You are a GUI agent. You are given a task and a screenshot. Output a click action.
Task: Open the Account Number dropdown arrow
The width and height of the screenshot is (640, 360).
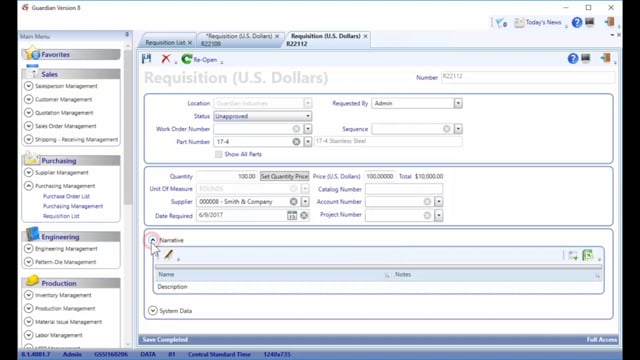tap(439, 202)
